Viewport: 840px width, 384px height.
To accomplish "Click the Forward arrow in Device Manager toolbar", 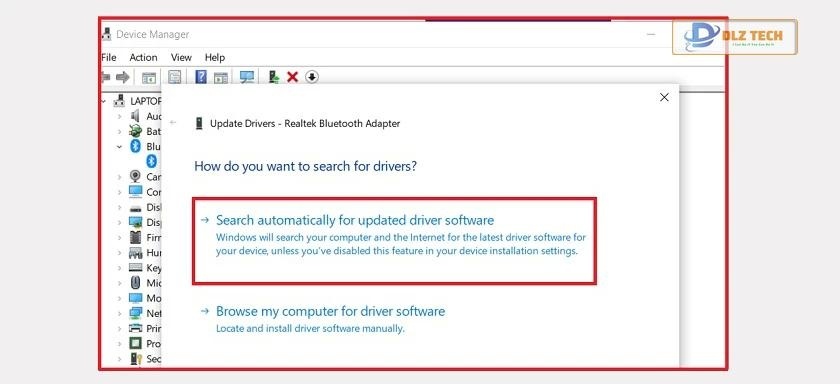I will tap(123, 77).
